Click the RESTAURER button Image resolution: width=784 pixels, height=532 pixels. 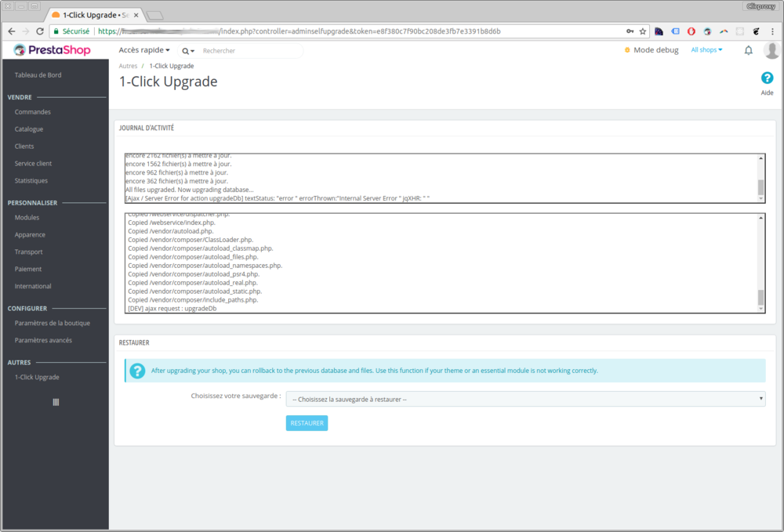(306, 422)
